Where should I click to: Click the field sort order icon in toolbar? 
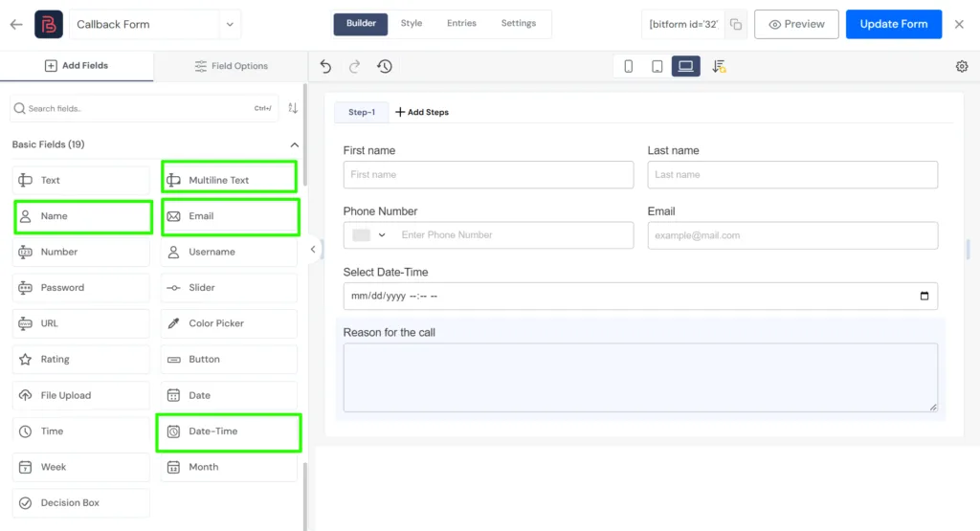click(x=719, y=66)
